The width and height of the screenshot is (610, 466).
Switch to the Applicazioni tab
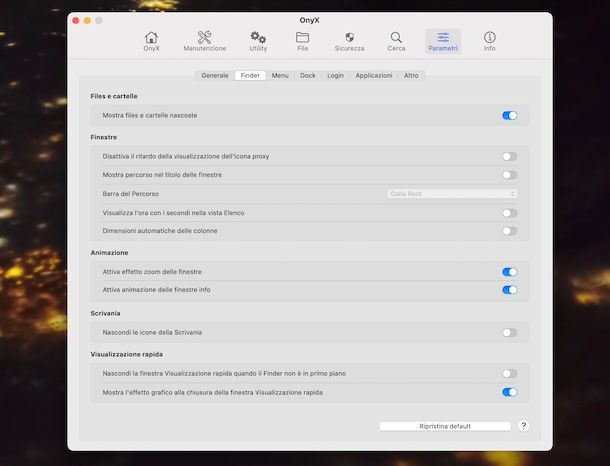pyautogui.click(x=374, y=75)
